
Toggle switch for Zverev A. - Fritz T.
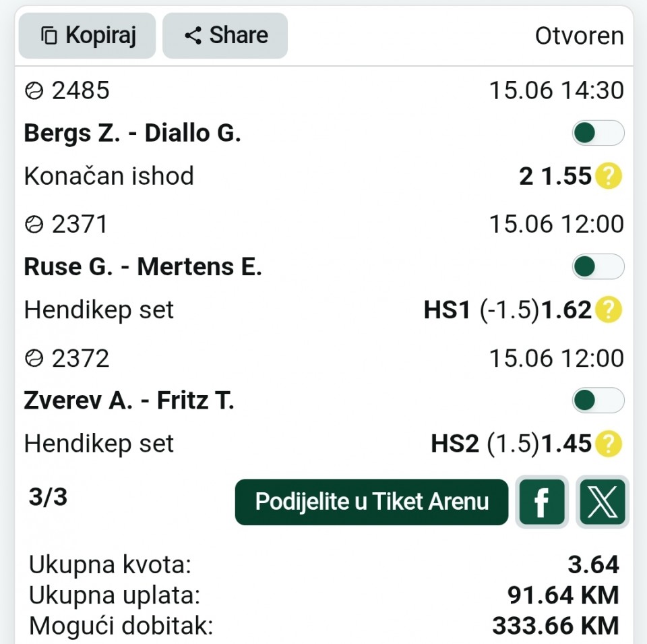598,401
